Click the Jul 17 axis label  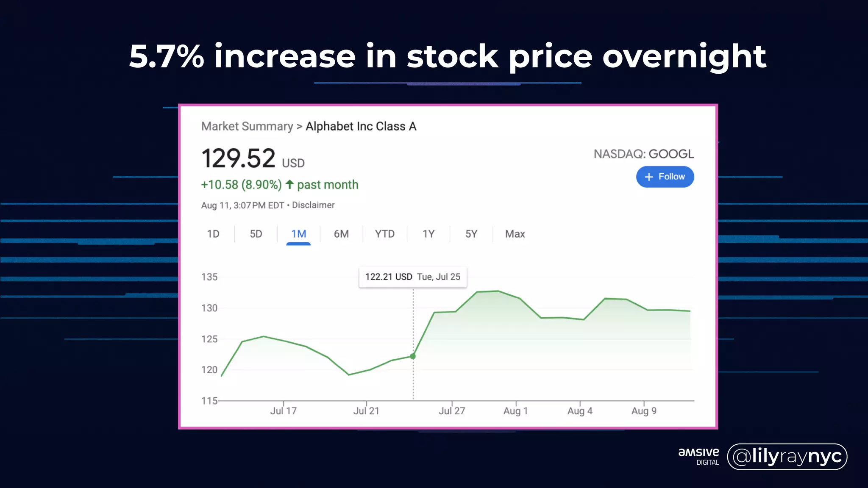point(283,411)
